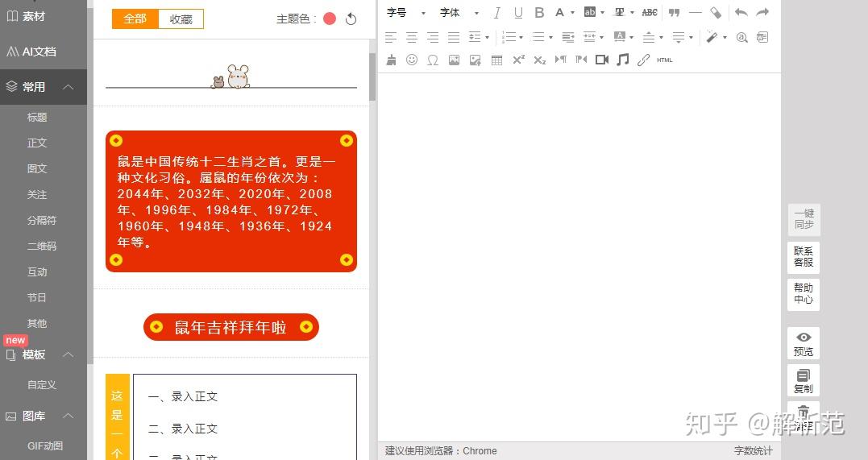Image resolution: width=868 pixels, height=460 pixels.
Task: Select 二维码 in the sidebar
Action: tap(42, 246)
